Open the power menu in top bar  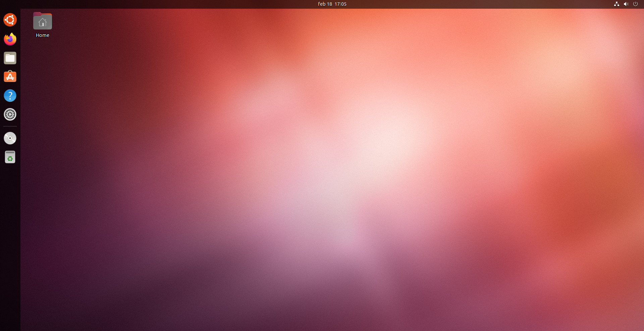click(635, 4)
